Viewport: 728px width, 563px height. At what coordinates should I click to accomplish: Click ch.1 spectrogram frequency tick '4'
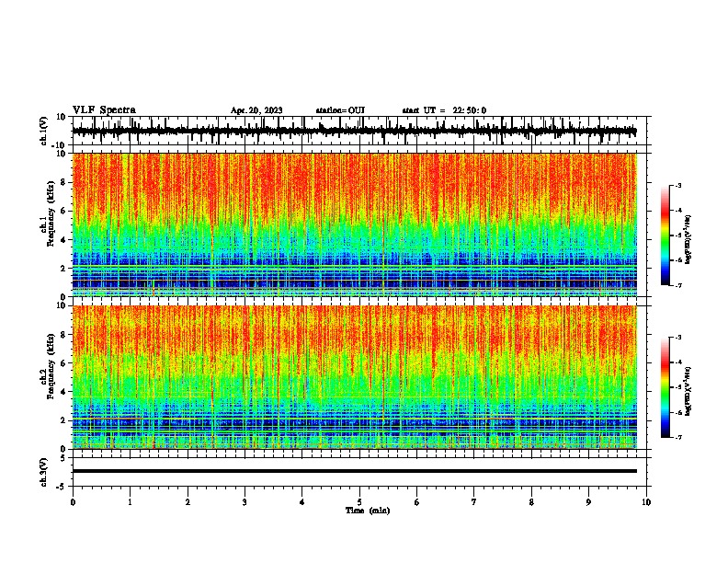point(64,240)
